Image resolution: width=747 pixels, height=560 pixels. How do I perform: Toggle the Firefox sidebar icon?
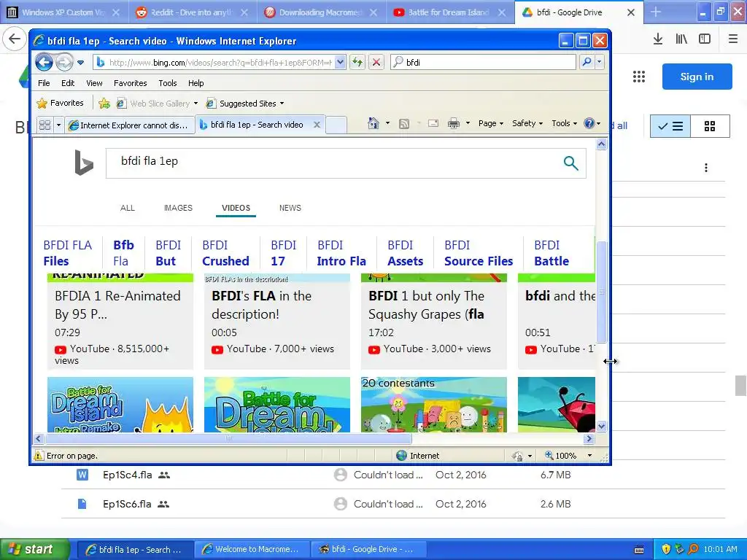[705, 39]
